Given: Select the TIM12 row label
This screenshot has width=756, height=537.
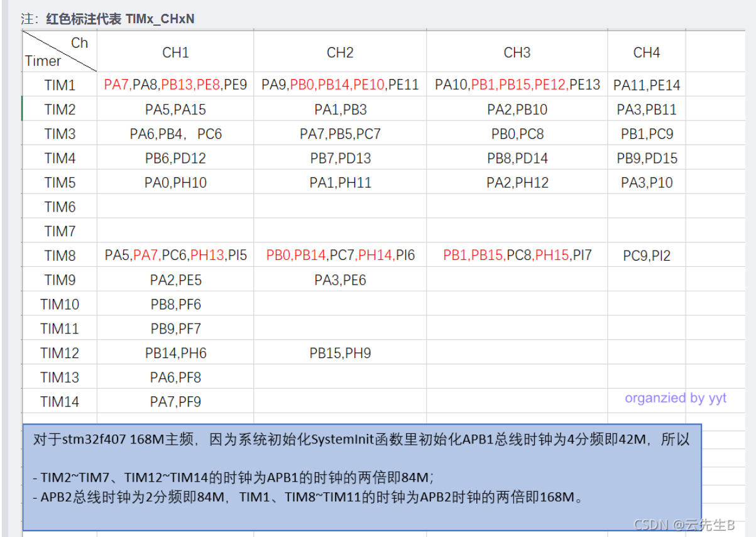Looking at the screenshot, I should (60, 353).
